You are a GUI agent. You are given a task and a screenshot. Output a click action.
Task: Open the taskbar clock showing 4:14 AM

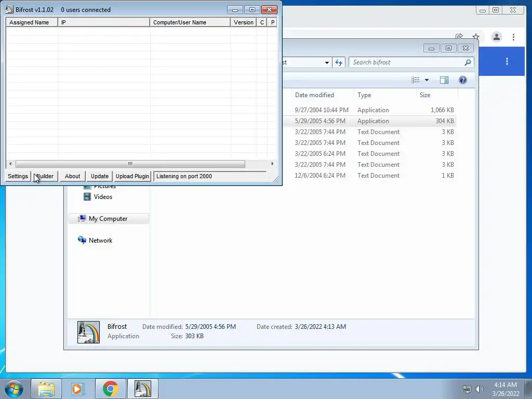[506, 389]
